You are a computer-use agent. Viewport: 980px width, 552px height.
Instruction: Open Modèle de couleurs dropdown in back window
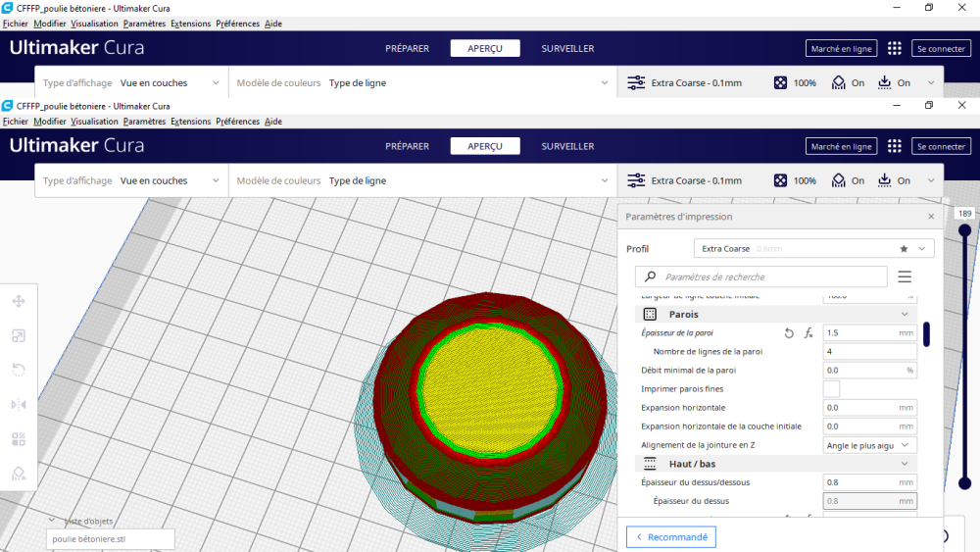tap(422, 82)
